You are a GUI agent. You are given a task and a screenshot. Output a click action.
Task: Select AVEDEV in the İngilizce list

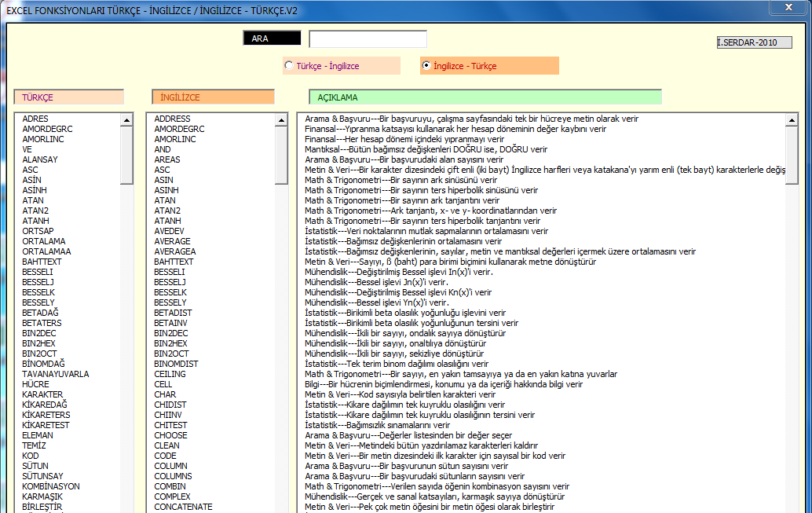pos(170,231)
